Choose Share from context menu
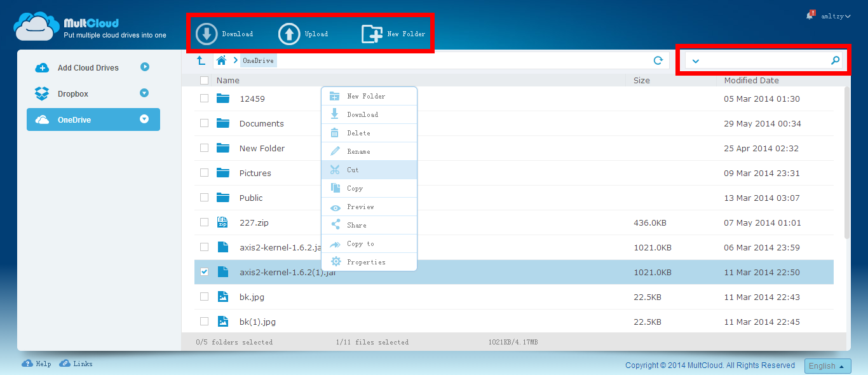868x375 pixels. 369,225
